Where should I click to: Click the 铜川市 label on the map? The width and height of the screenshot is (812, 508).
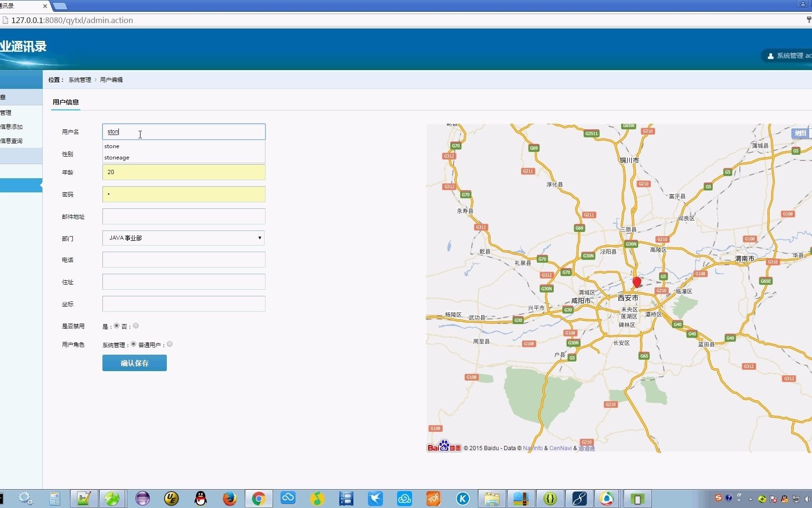click(629, 160)
